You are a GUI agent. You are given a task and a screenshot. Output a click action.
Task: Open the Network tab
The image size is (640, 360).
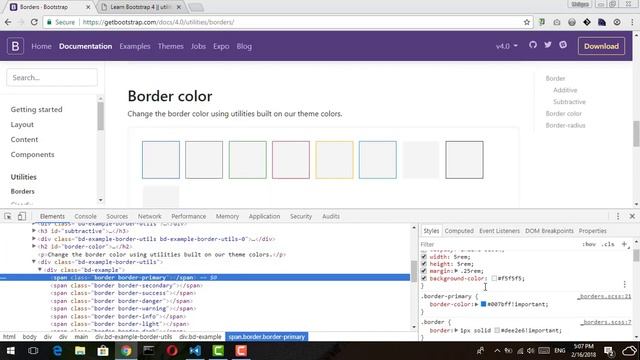click(149, 216)
